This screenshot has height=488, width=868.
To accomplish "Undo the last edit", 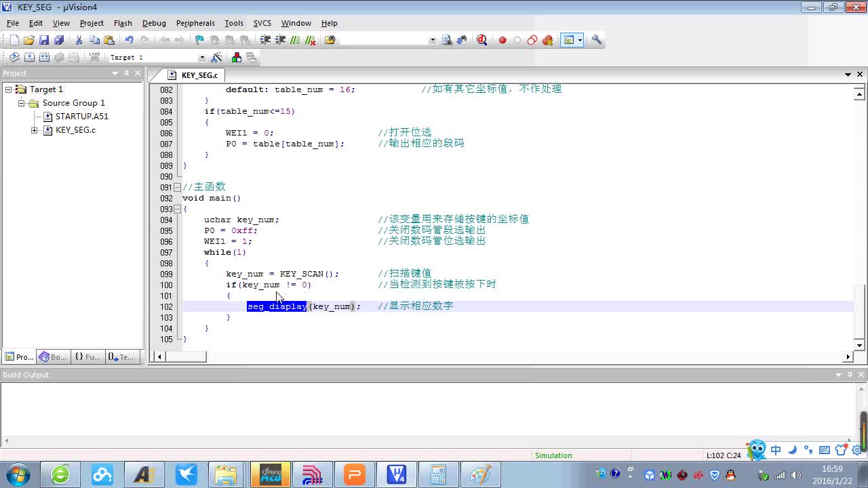I will click(129, 40).
